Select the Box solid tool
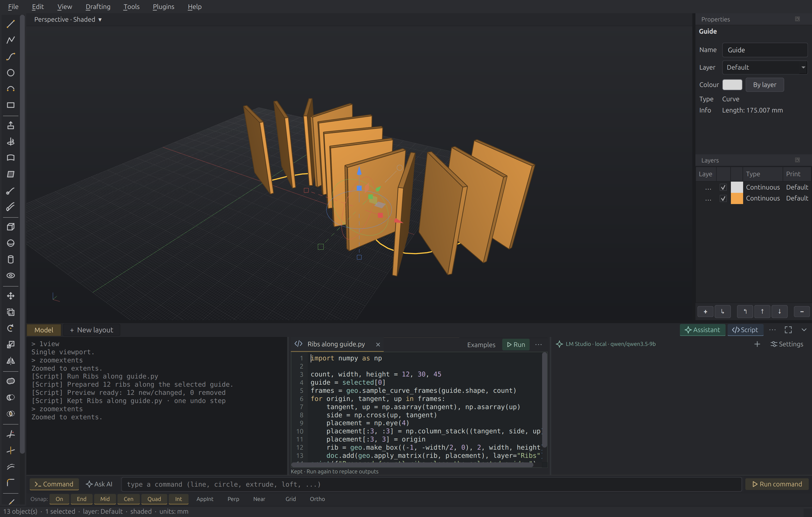Screen dimensions: 812x517 [10, 227]
